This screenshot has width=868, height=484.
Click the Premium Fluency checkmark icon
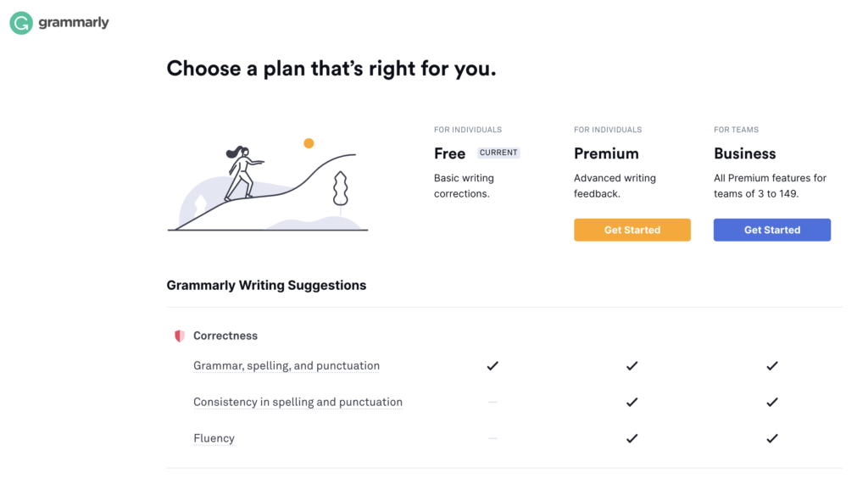pyautogui.click(x=632, y=438)
